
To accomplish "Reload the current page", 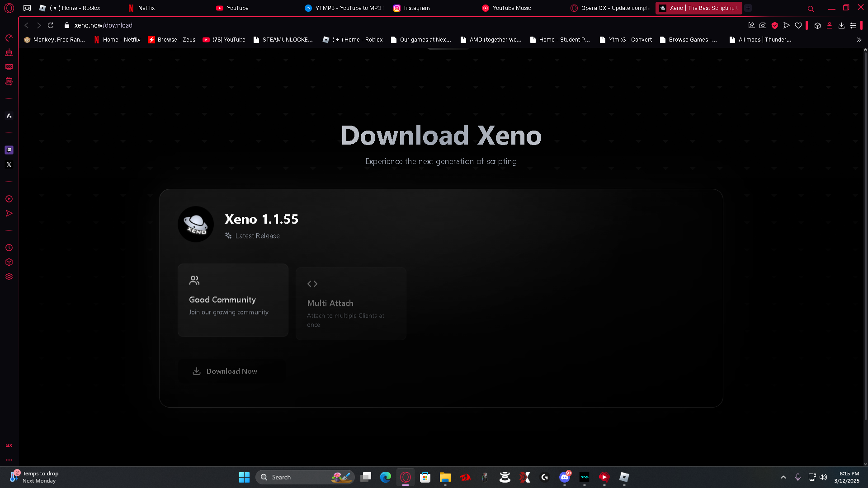I will pos(51,25).
